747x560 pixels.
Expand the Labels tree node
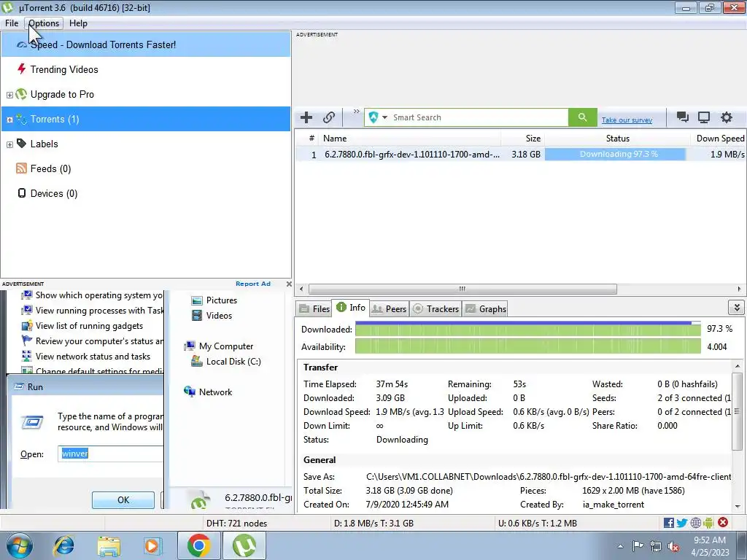click(x=9, y=145)
